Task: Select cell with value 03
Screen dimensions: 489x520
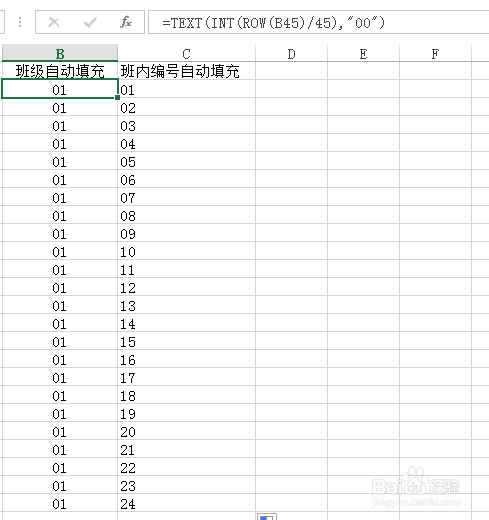Action: coord(187,126)
